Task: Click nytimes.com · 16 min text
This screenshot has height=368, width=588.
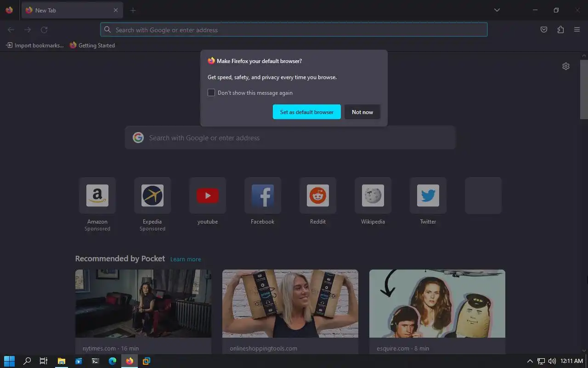Action: [x=111, y=348]
